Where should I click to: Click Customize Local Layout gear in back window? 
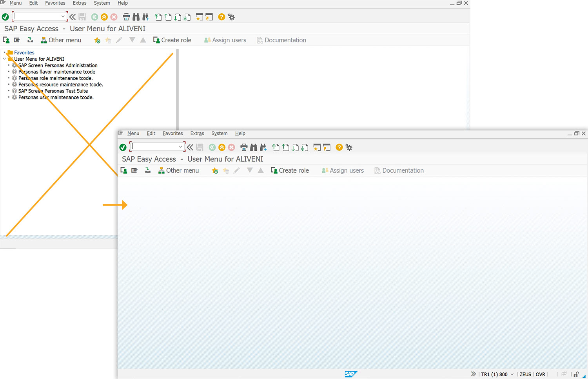(231, 17)
